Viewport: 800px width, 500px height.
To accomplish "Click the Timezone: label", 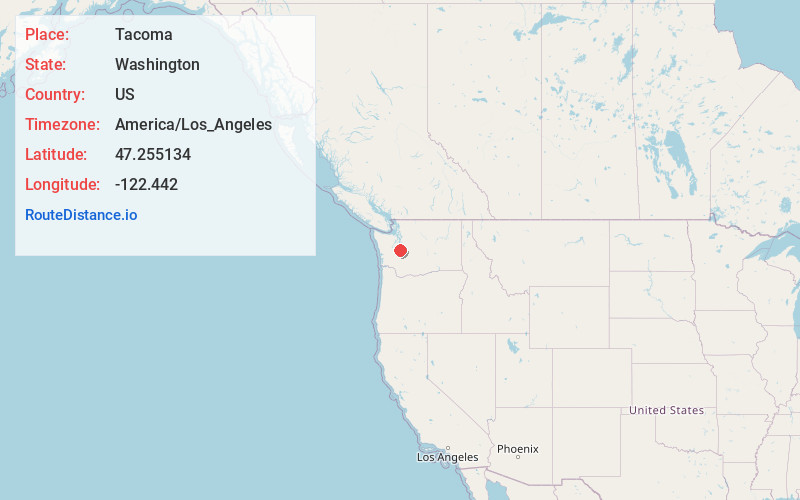I will pyautogui.click(x=63, y=124).
